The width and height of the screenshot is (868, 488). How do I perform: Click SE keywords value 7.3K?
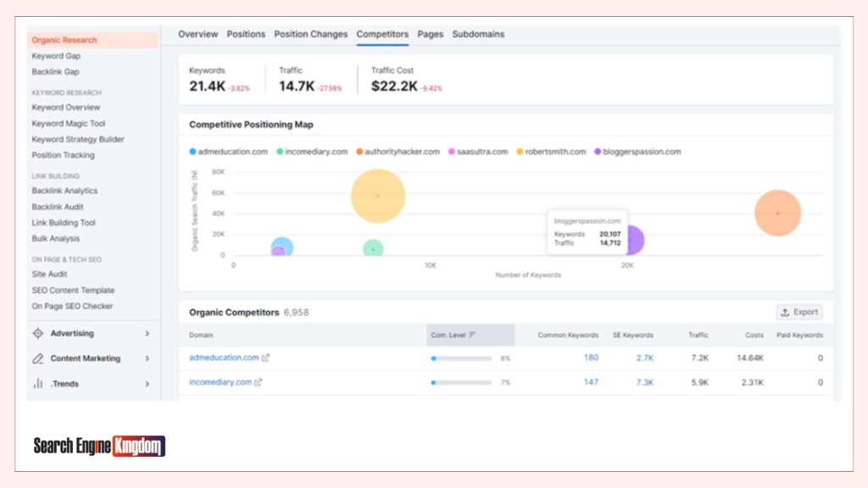tap(644, 382)
